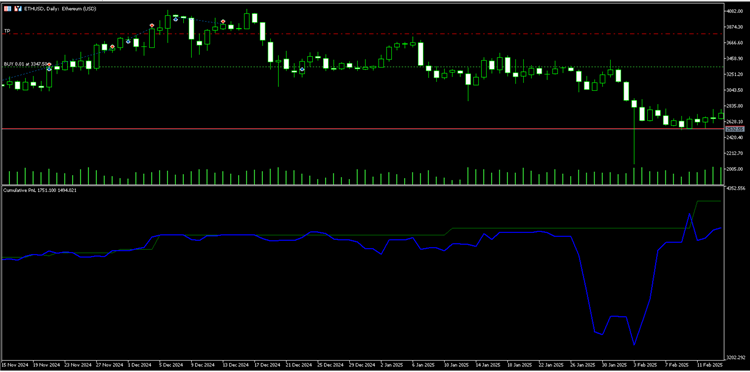Image resolution: width=750 pixels, height=372 pixels.
Task: Click the depth of market chart icon
Action: coord(17,9)
